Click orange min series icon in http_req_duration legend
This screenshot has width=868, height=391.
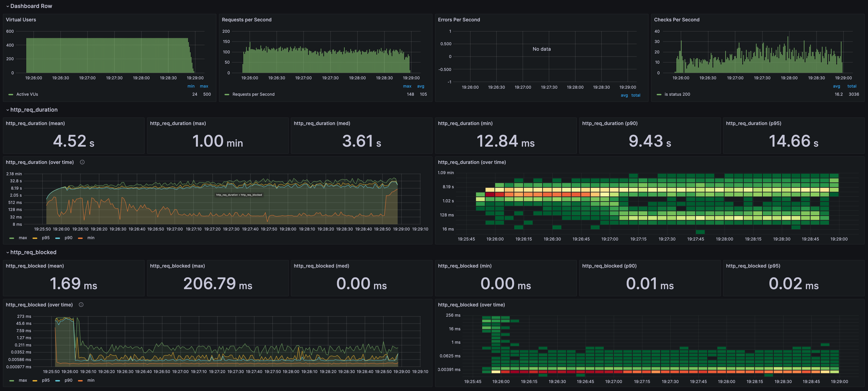(x=80, y=238)
